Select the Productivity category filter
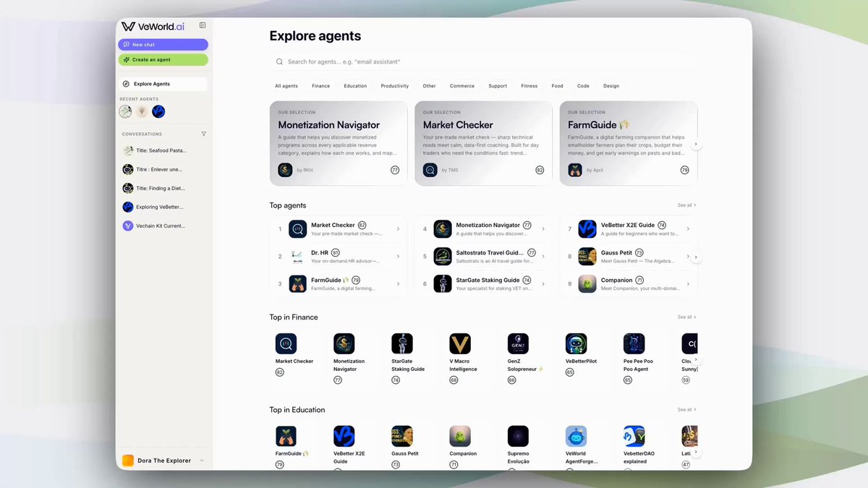 [395, 86]
